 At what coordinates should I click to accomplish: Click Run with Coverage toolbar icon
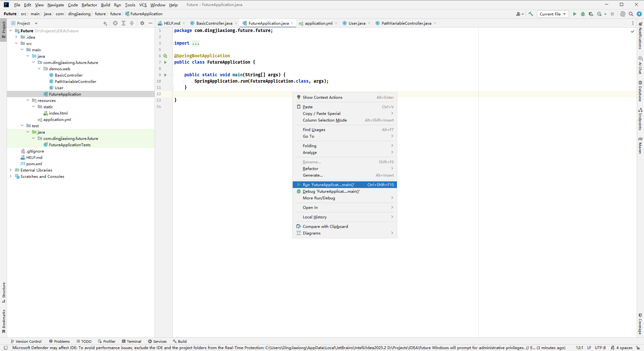(x=591, y=14)
